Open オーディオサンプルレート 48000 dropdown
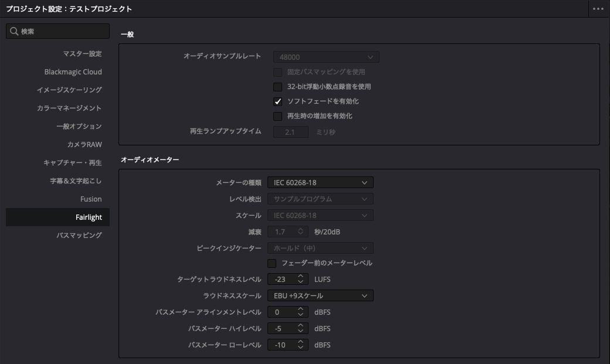 coord(326,57)
